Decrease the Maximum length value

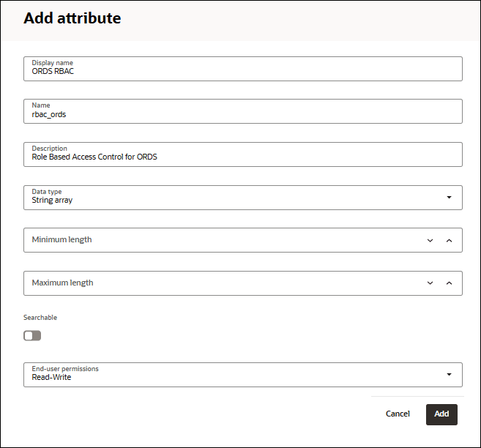430,283
